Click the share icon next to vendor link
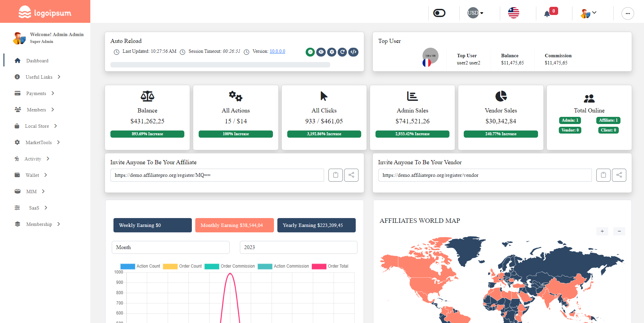Image resolution: width=644 pixels, height=323 pixels. coord(619,175)
